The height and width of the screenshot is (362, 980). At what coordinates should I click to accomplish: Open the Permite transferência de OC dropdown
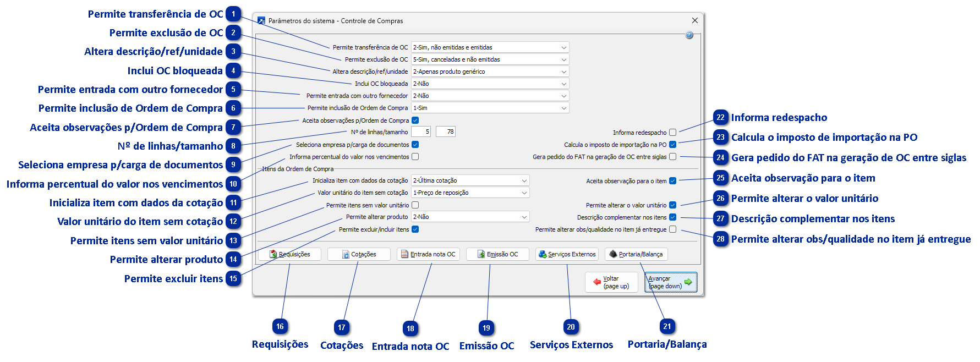pos(490,47)
